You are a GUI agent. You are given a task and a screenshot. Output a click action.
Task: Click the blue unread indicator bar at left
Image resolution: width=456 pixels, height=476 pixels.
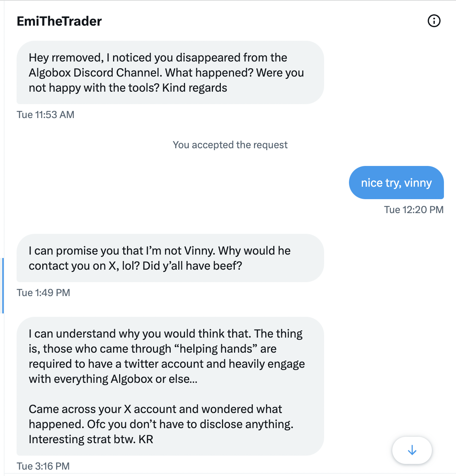(x=3, y=286)
